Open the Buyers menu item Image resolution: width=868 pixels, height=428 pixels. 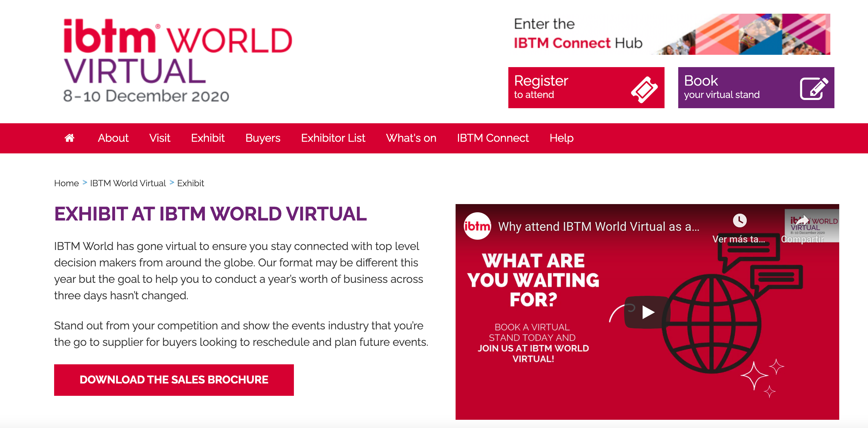pos(263,138)
